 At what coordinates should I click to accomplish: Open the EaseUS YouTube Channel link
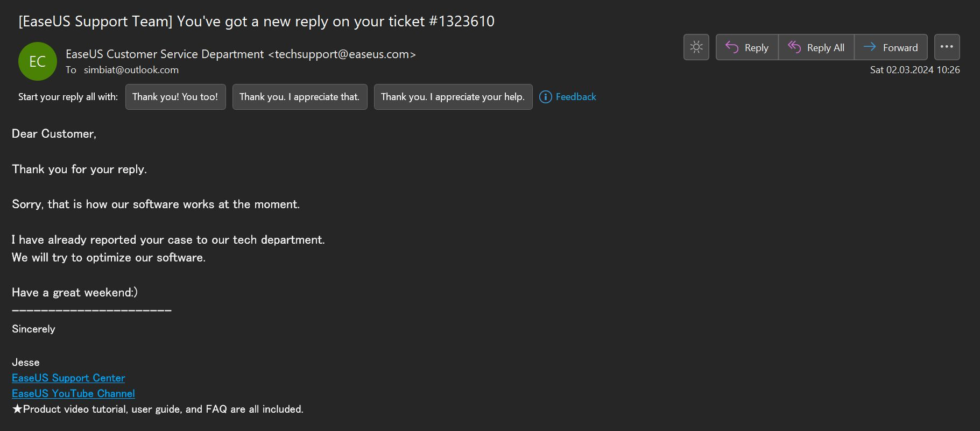[73, 393]
